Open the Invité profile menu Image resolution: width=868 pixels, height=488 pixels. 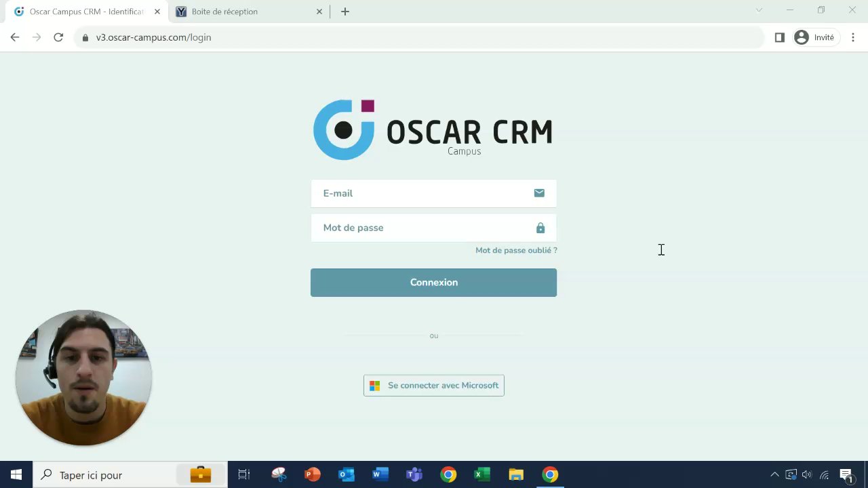coord(815,37)
